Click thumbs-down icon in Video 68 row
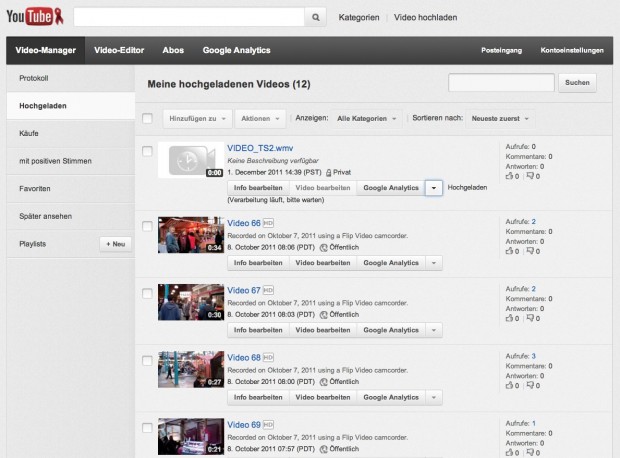Image resolution: width=620 pixels, height=458 pixels. [x=531, y=386]
